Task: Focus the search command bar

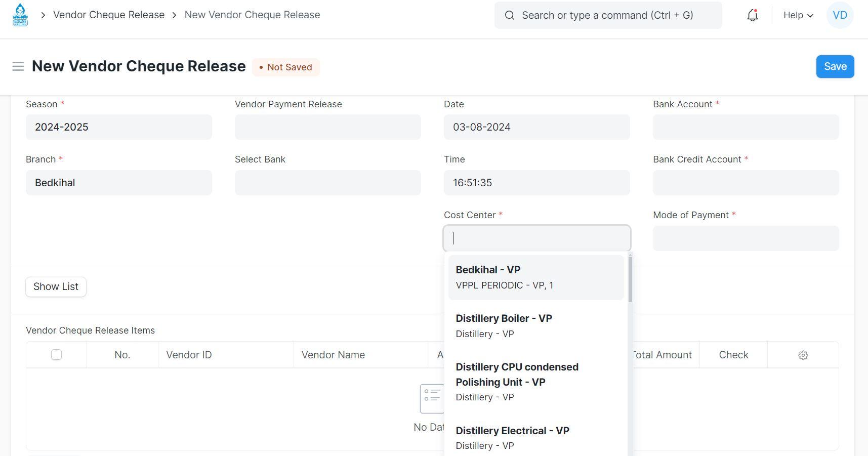Action: (x=608, y=15)
